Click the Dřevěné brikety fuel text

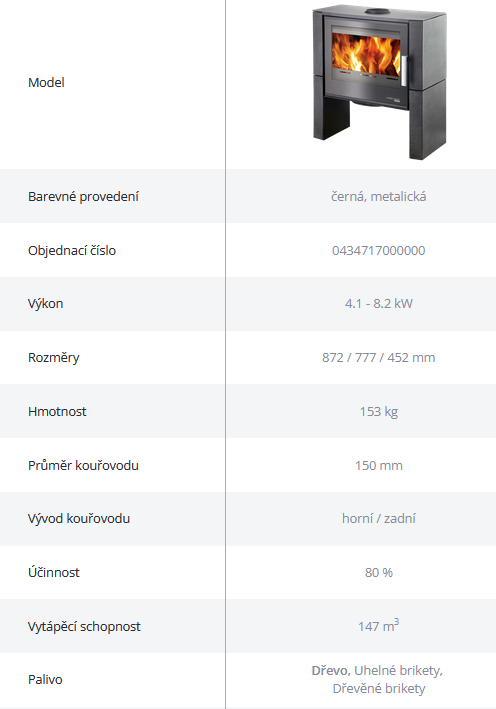click(378, 688)
